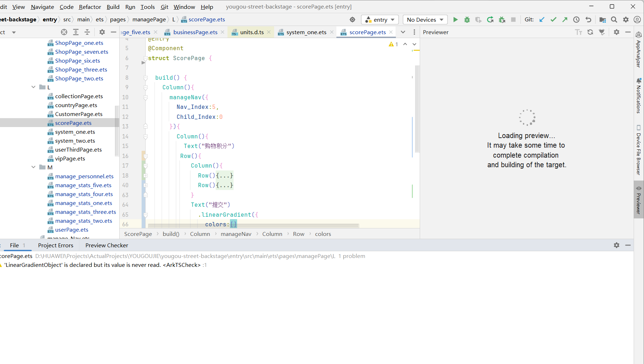Image resolution: width=644 pixels, height=364 pixels.
Task: Toggle Device File Browser side panel
Action: pos(639,150)
